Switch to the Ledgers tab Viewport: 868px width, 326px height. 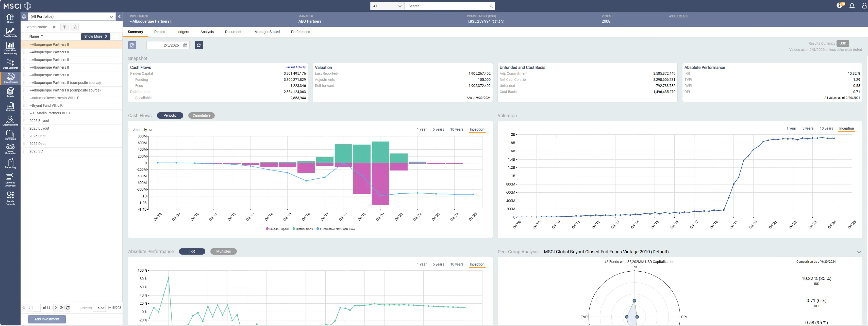pyautogui.click(x=183, y=32)
